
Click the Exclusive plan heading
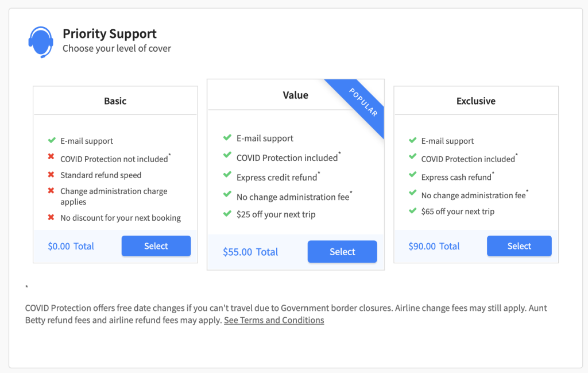tap(476, 101)
